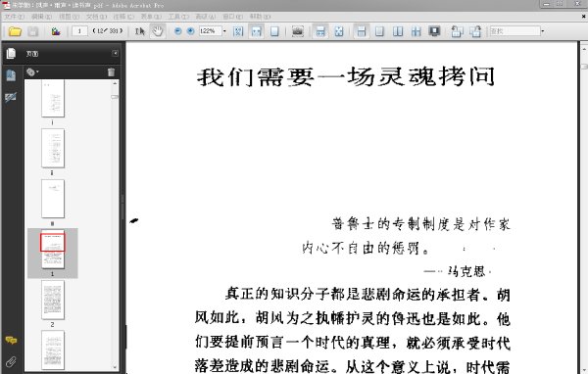This screenshot has height=374, width=588.
Task: Click the blue zoom in plus button
Action: pyautogui.click(x=190, y=31)
